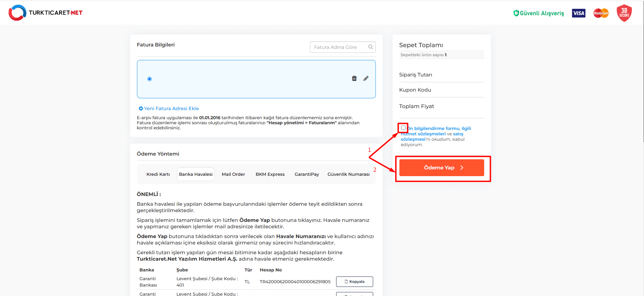Copy the first Garanti account number with Kopyala

354,282
